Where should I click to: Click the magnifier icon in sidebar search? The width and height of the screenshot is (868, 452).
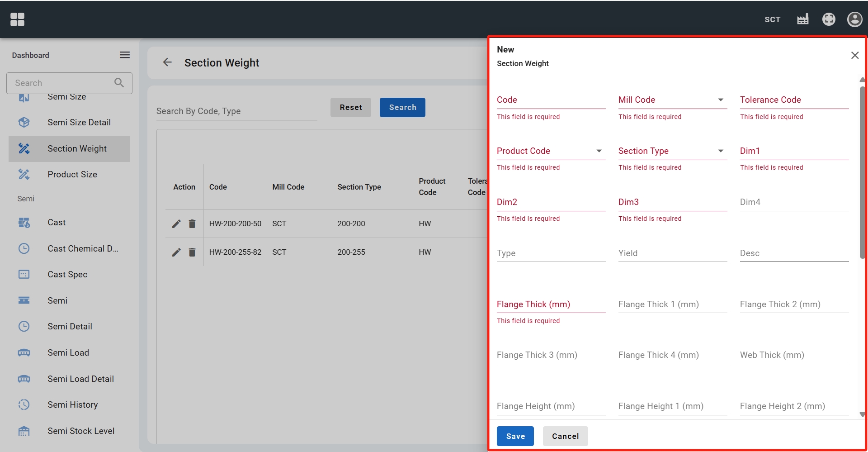coord(119,83)
